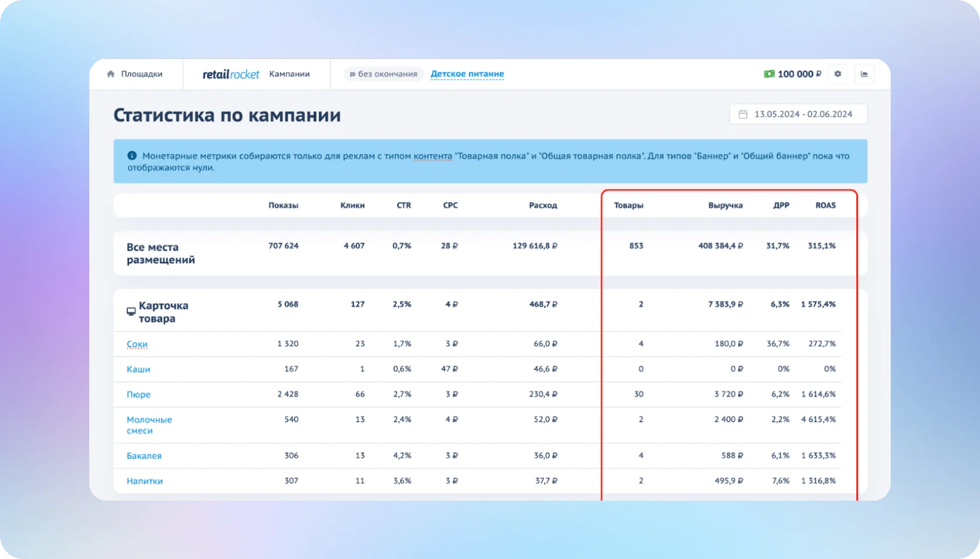The width and height of the screenshot is (980, 559).
Task: Open the Соки placement link
Action: 137,344
